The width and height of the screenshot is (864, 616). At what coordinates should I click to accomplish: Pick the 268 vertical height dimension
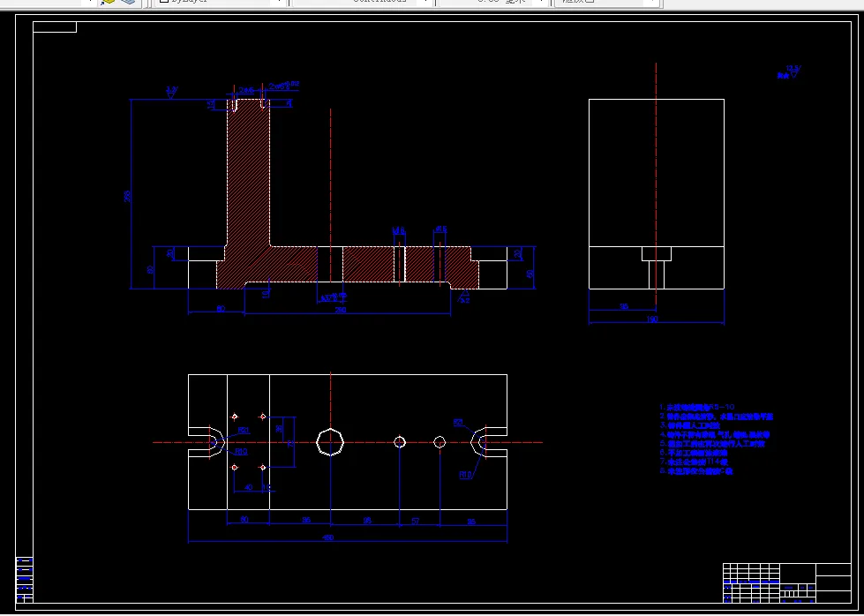pos(127,196)
